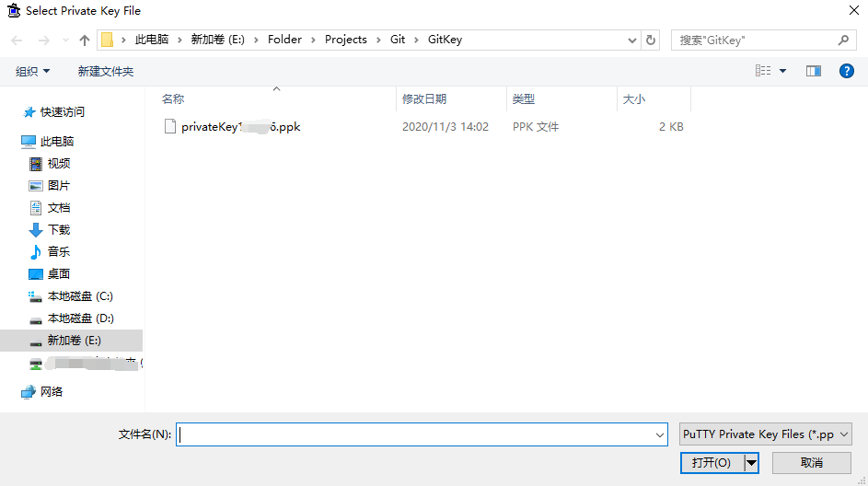Sort by 名称 column header
This screenshot has height=486, width=868.
click(x=173, y=99)
